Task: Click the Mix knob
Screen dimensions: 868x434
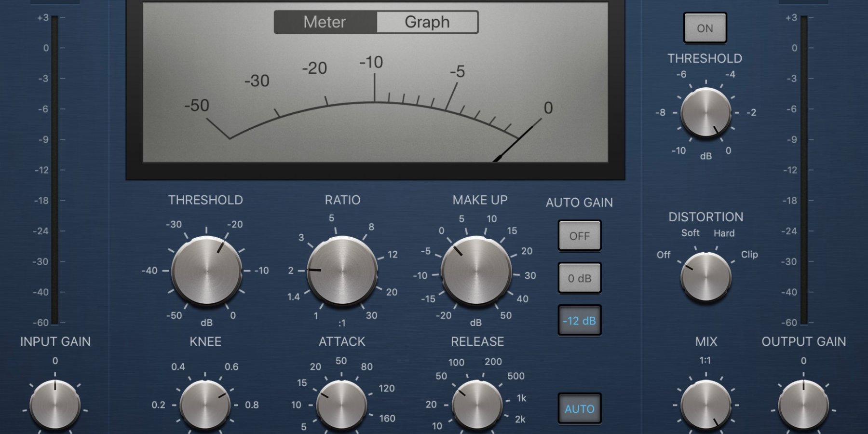Action: (x=705, y=405)
